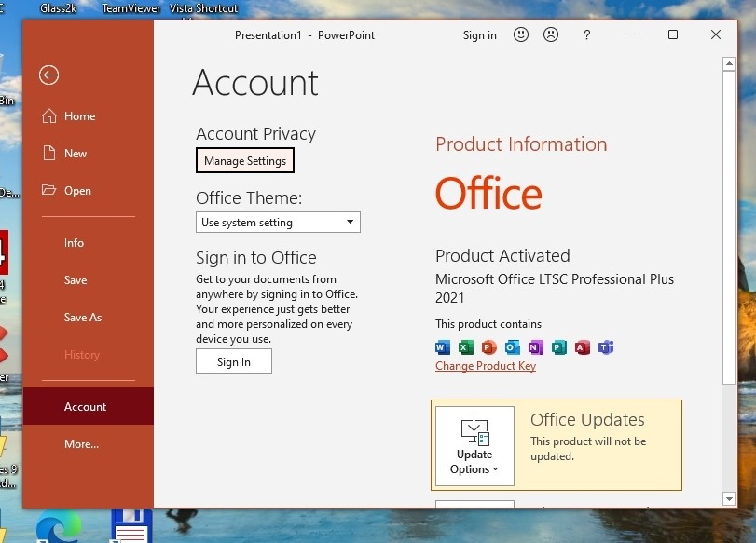Choose Save As in the sidebar
Screen dimensions: 756x543
pyautogui.click(x=83, y=317)
